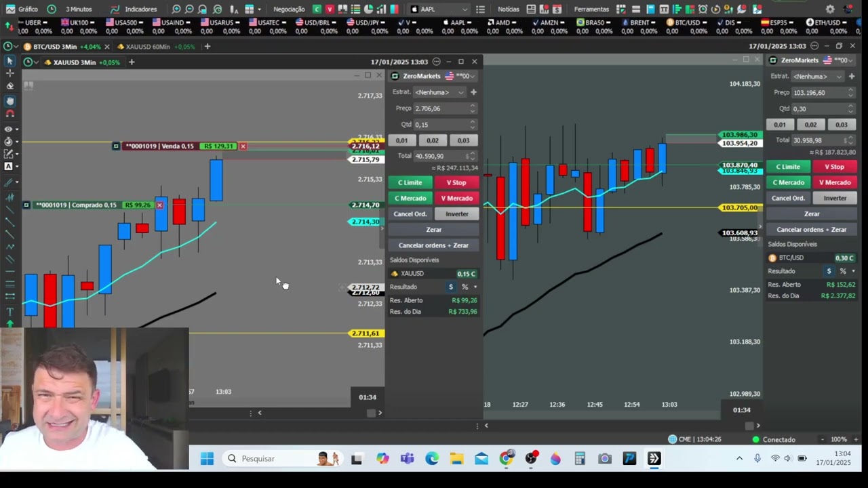Screen dimensions: 868x488
Task: Expand ZeroMarkets account dropdown in BTC/USD panel
Action: 850,60
